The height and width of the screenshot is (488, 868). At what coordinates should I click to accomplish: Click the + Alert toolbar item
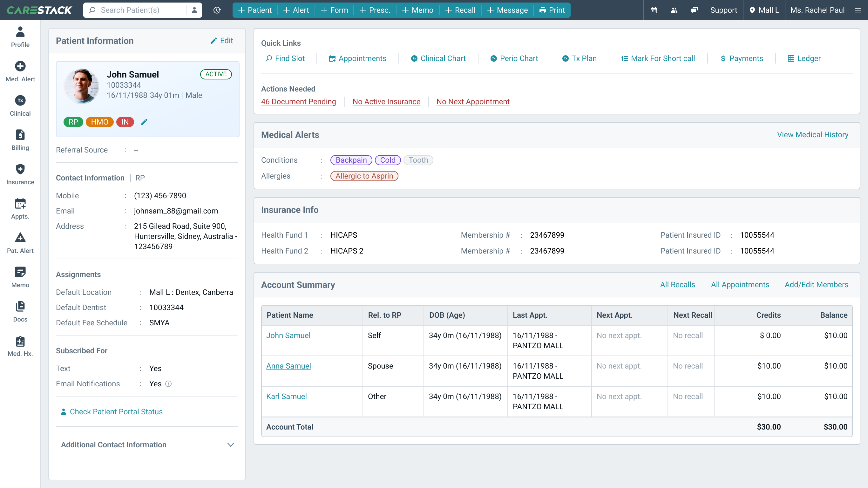click(x=296, y=10)
